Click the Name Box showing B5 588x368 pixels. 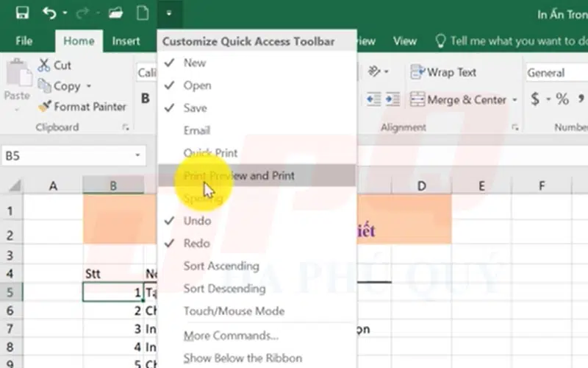pos(67,155)
